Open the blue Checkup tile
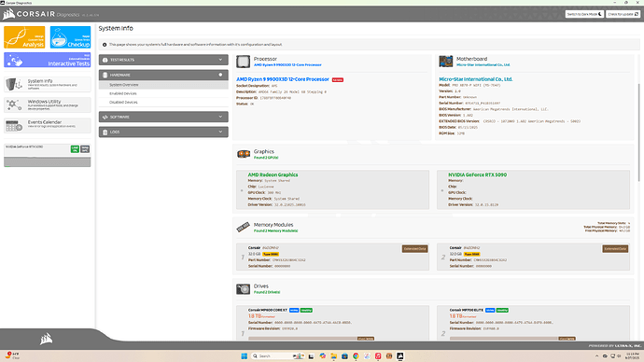This screenshot has height=362, width=644. [70, 37]
